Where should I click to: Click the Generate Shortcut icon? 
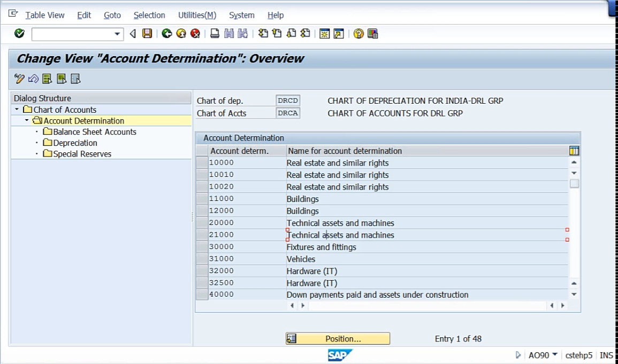(x=339, y=34)
